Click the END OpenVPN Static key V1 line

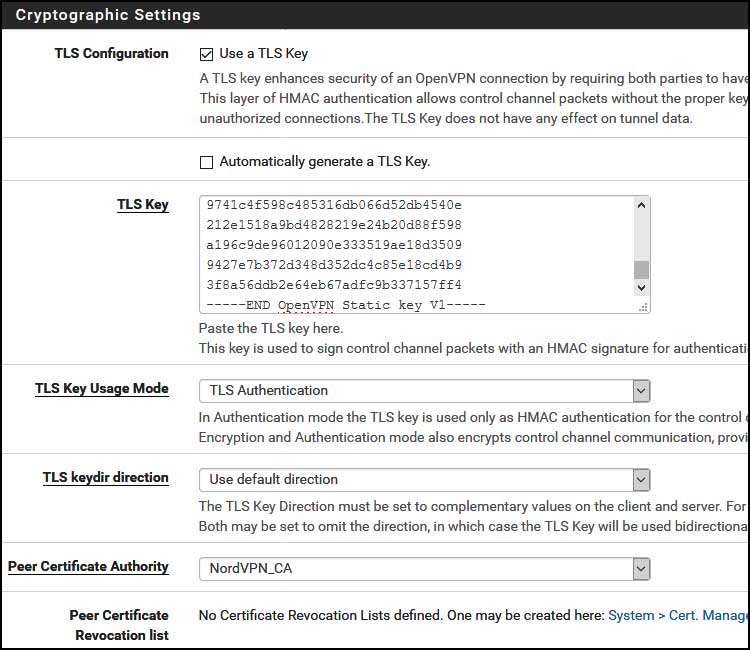click(x=346, y=305)
